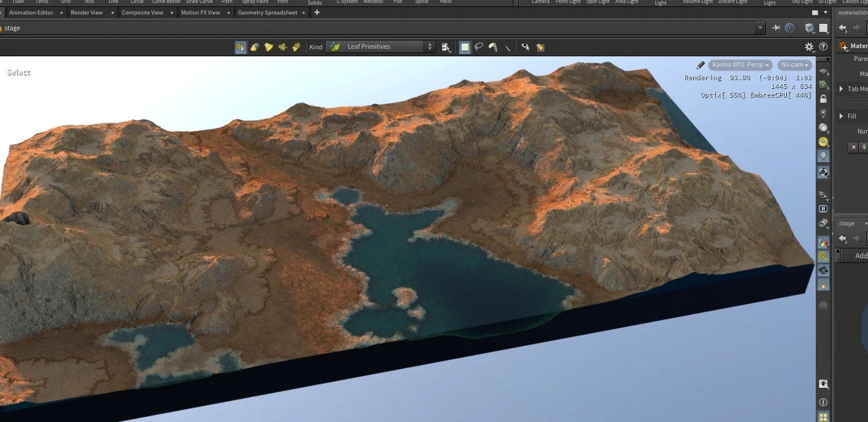Click the yellow four-pane layout icon
The height and width of the screenshot is (422, 868).
pos(823,416)
